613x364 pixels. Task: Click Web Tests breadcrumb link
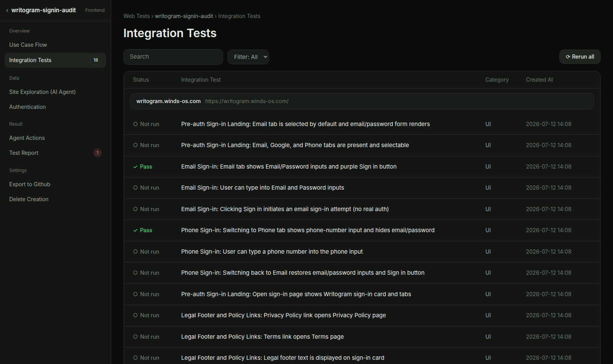click(136, 16)
